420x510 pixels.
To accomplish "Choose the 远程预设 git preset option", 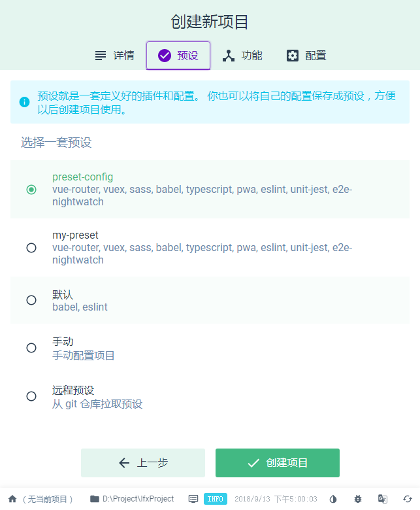I will [x=31, y=396].
